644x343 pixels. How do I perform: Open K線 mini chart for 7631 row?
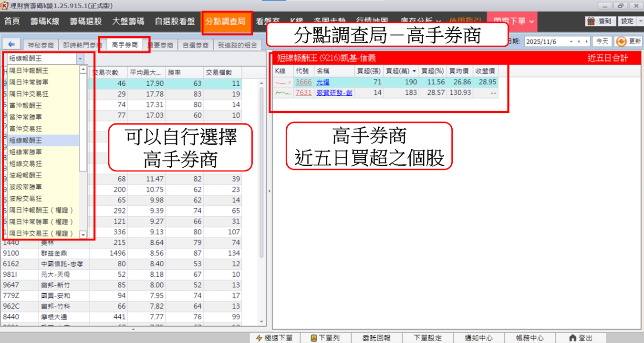pos(283,93)
